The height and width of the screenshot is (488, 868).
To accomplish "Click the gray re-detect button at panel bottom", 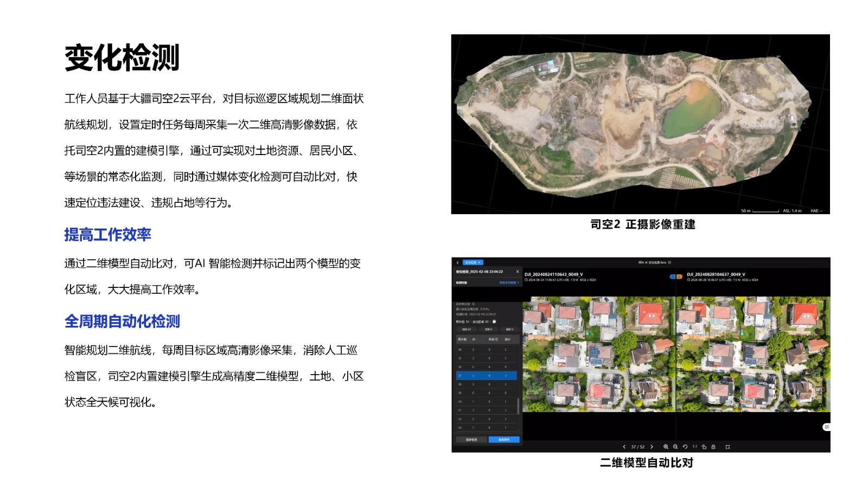I will click(x=471, y=440).
